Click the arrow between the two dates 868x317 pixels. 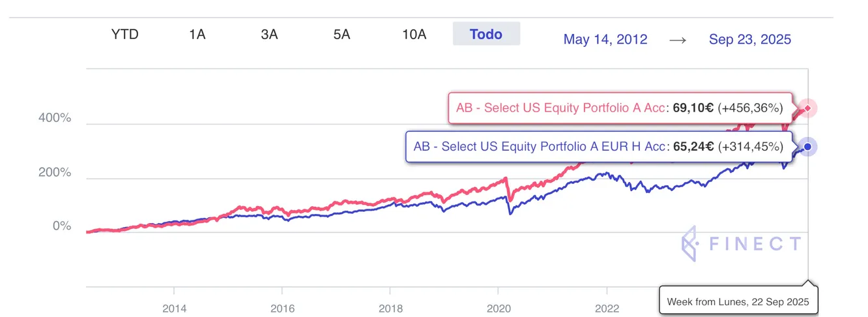pos(678,40)
